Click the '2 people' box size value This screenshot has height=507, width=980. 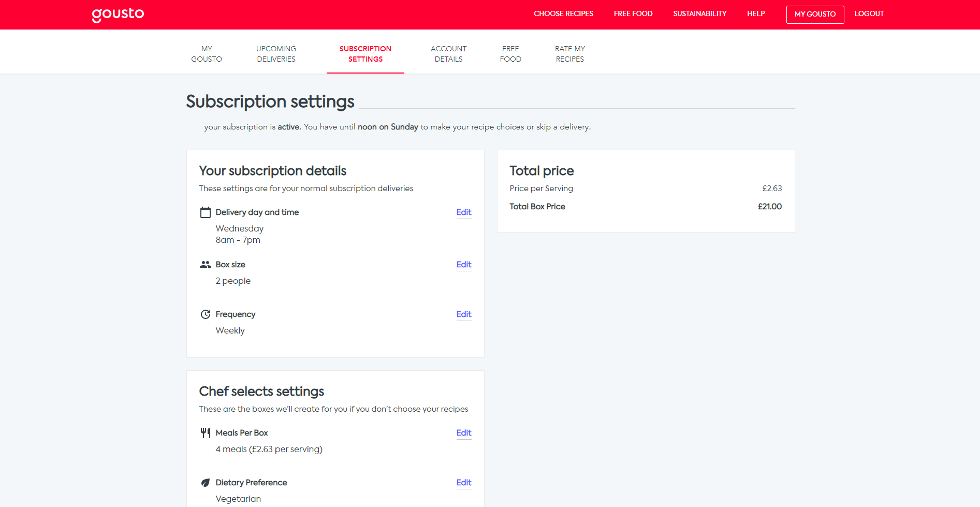click(x=233, y=281)
